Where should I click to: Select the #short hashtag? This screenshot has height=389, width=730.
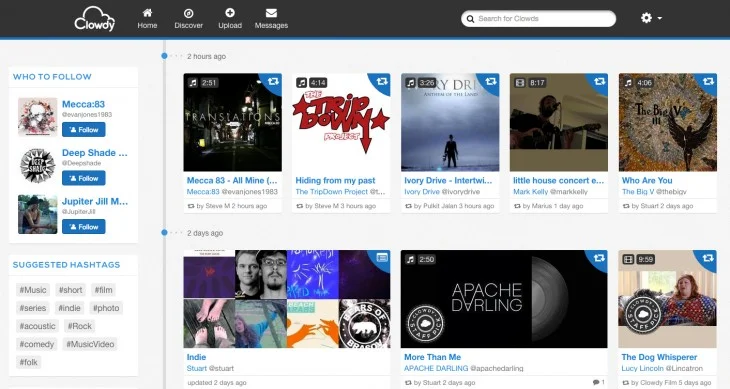point(70,290)
